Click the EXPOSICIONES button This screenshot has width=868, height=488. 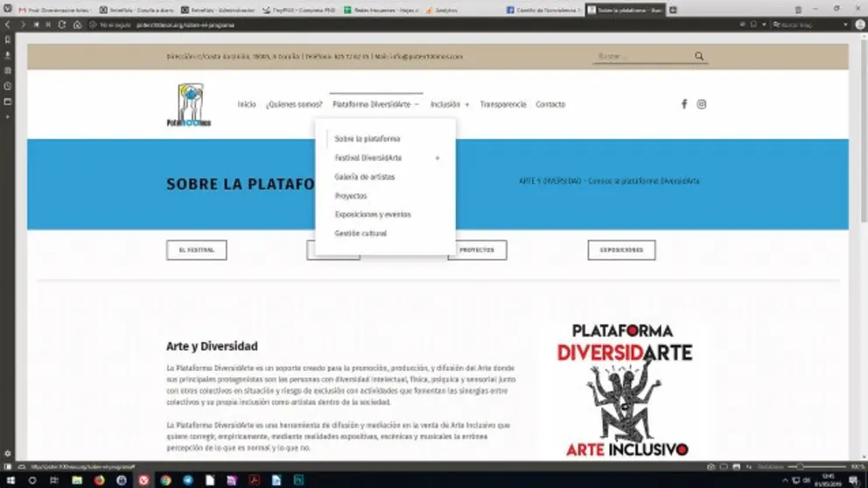(621, 250)
